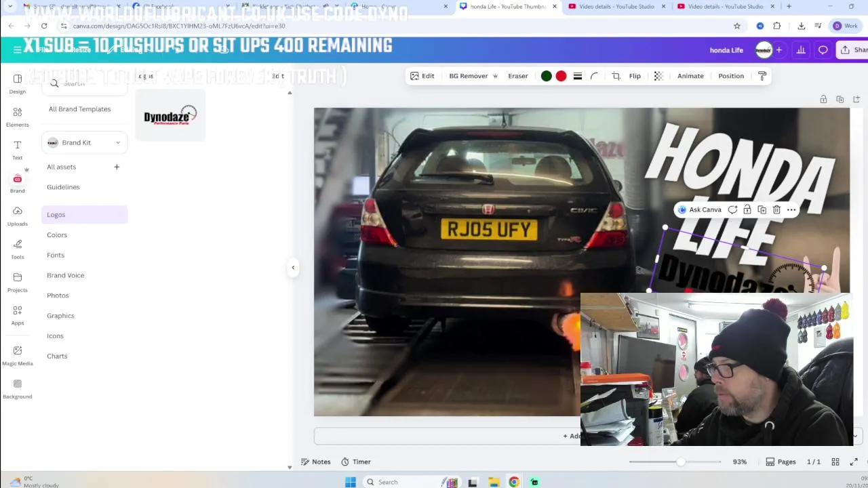Click the copy style paint roller icon
Viewport: 868px width, 488px height.
coord(762,76)
